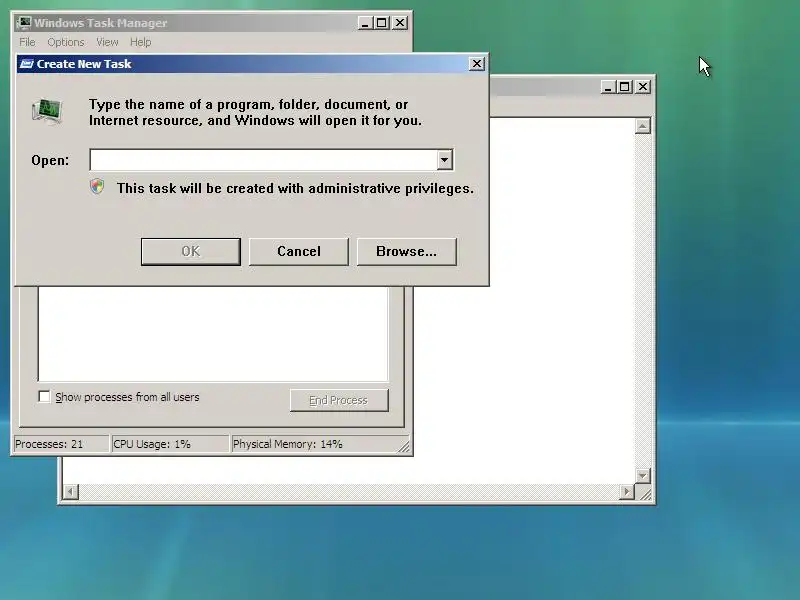Open the View menu in Task Manager

107,42
